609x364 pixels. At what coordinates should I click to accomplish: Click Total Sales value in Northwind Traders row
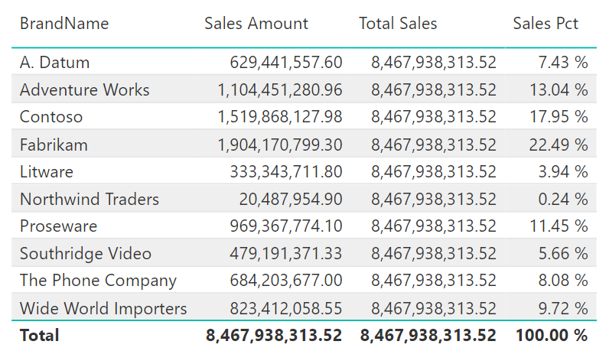pos(434,200)
